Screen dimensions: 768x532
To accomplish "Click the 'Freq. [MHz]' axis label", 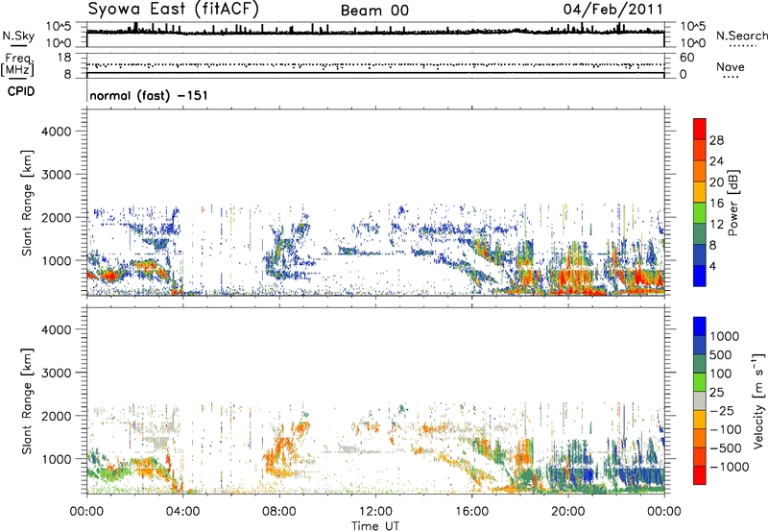I will click(x=17, y=65).
